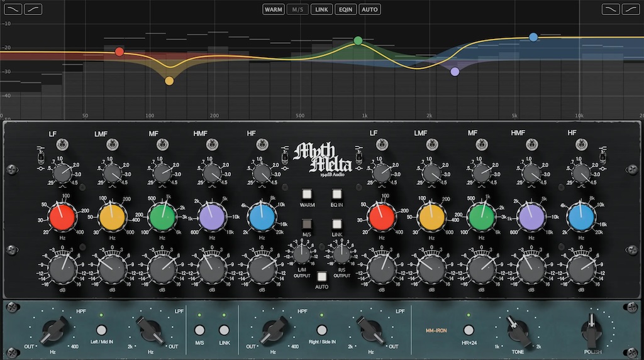Select the red LF node on the EQ curve
This screenshot has width=644, height=360.
point(119,52)
